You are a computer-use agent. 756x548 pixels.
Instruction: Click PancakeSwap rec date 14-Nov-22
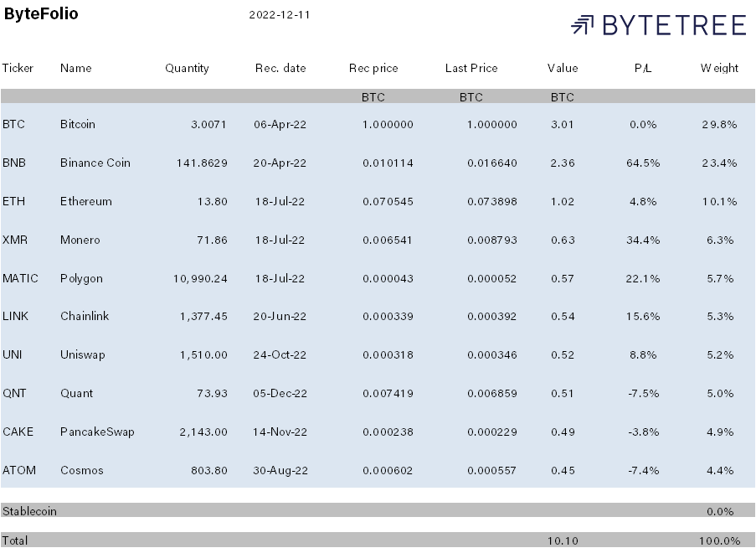(280, 432)
